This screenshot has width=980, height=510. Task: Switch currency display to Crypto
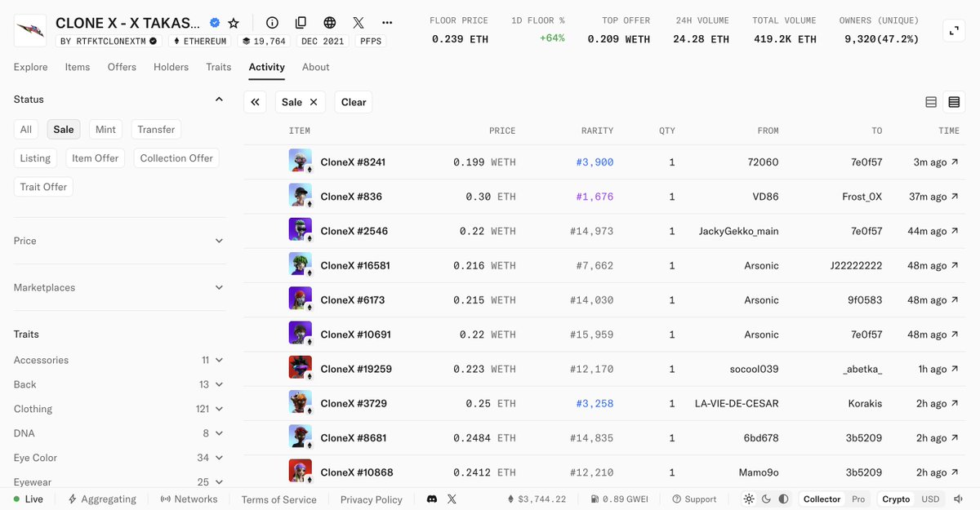tap(896, 499)
